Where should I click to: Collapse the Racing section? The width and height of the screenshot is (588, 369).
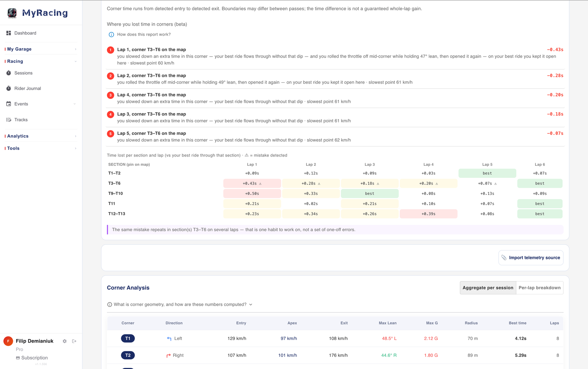point(41,61)
